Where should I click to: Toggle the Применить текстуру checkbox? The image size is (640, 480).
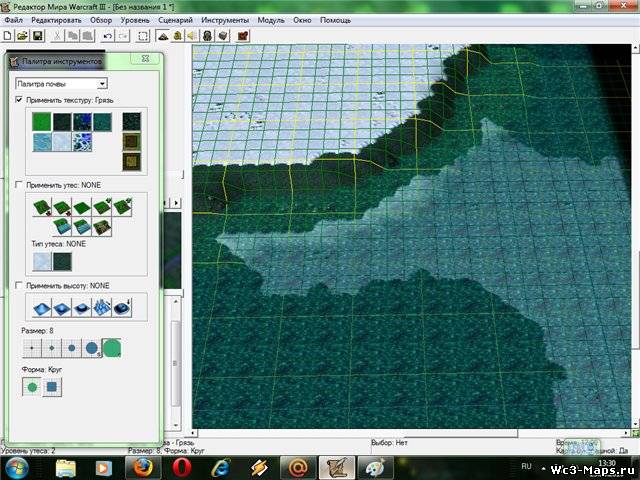(19, 101)
